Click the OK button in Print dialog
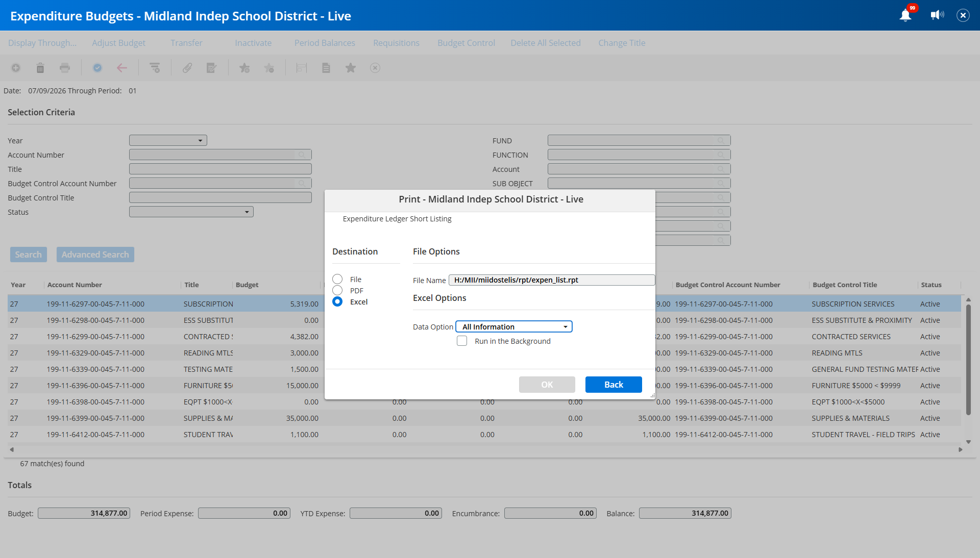The width and height of the screenshot is (980, 558). click(x=547, y=385)
